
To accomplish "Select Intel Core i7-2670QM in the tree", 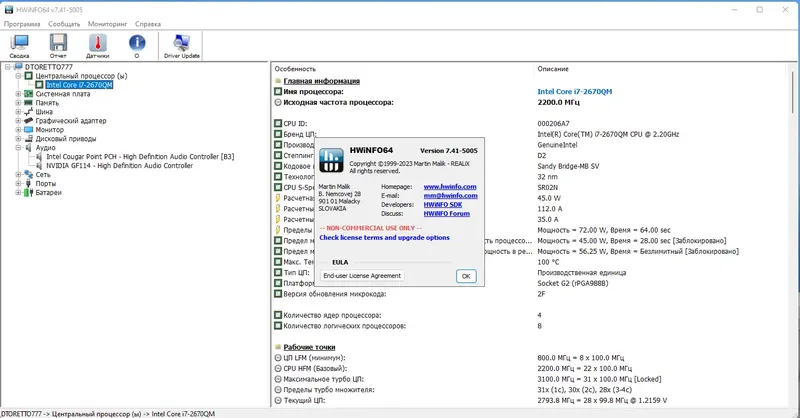I will pos(79,85).
